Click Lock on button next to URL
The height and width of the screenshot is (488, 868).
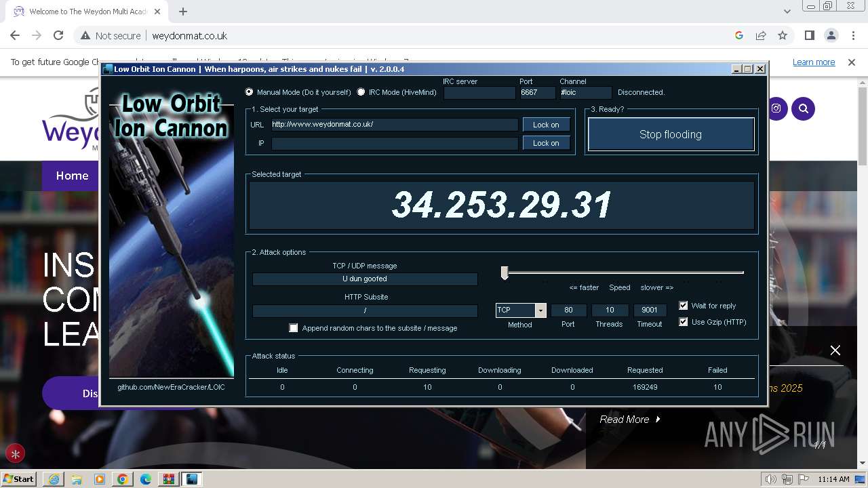click(x=546, y=125)
